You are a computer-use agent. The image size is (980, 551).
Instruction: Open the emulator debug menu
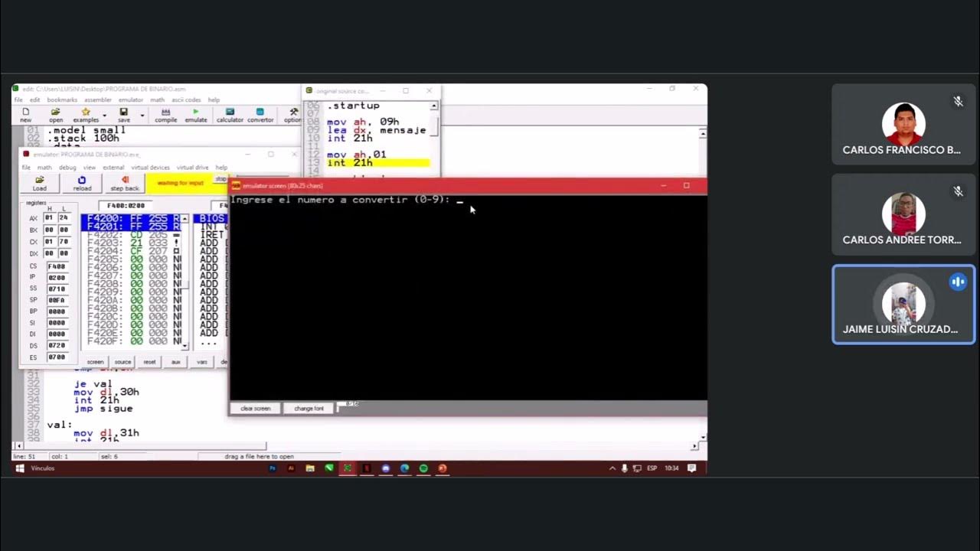[x=67, y=168]
